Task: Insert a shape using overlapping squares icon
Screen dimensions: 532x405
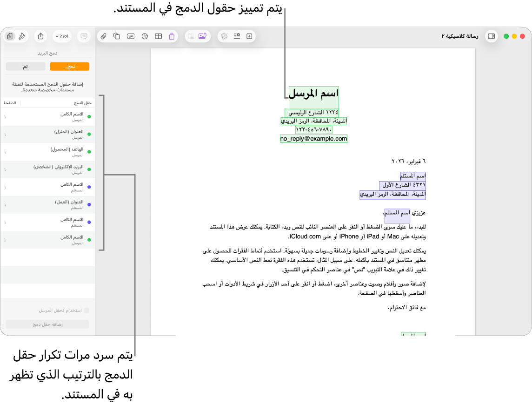Action: pyautogui.click(x=117, y=36)
